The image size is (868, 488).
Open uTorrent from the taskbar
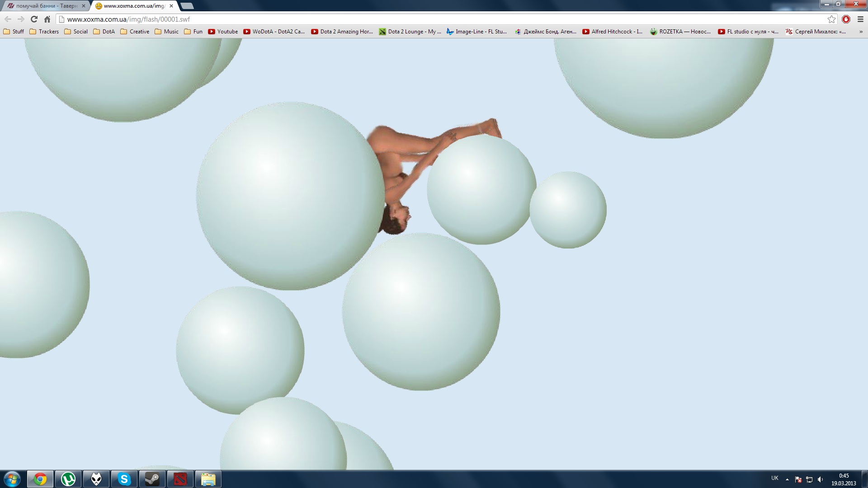(x=68, y=479)
